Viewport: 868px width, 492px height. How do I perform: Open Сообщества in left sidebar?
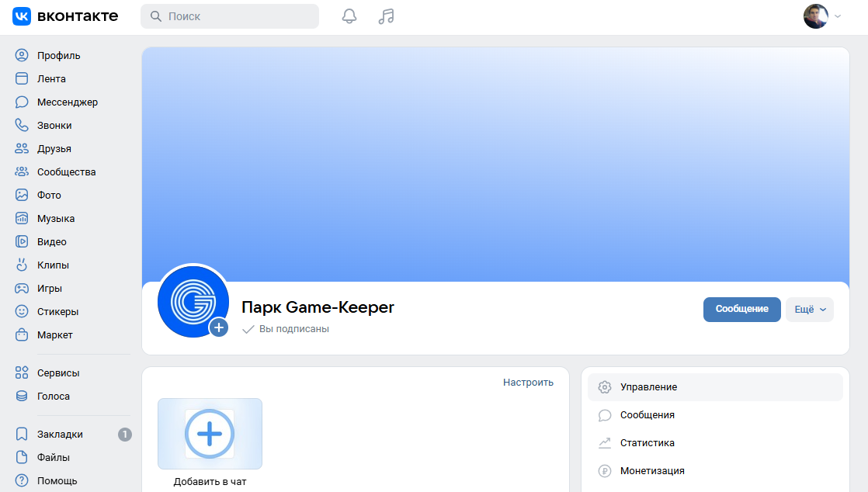(66, 172)
